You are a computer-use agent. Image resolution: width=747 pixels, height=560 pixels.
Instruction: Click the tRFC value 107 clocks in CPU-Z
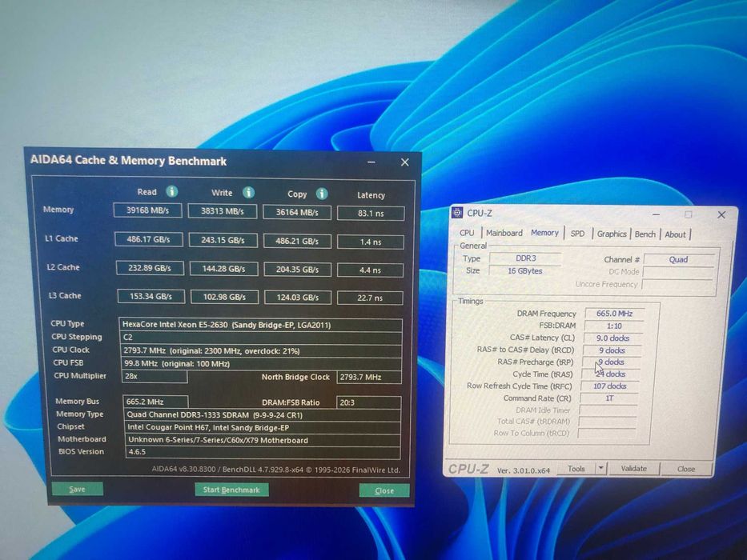click(610, 386)
